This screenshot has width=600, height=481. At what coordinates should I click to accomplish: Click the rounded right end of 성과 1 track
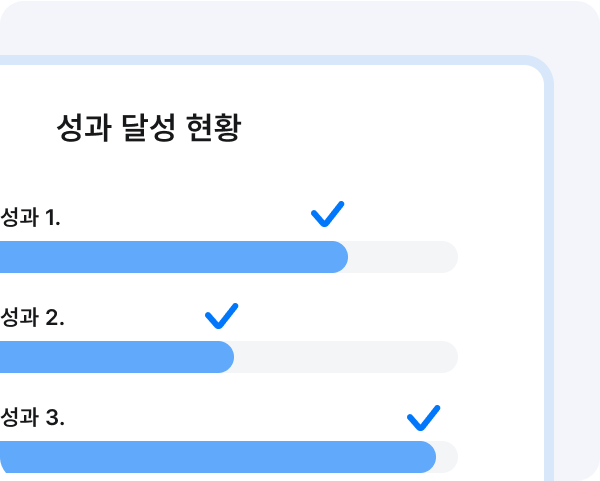tap(450, 257)
